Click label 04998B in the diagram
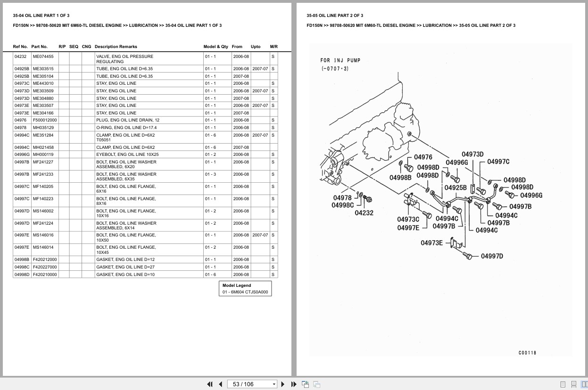 point(400,178)
